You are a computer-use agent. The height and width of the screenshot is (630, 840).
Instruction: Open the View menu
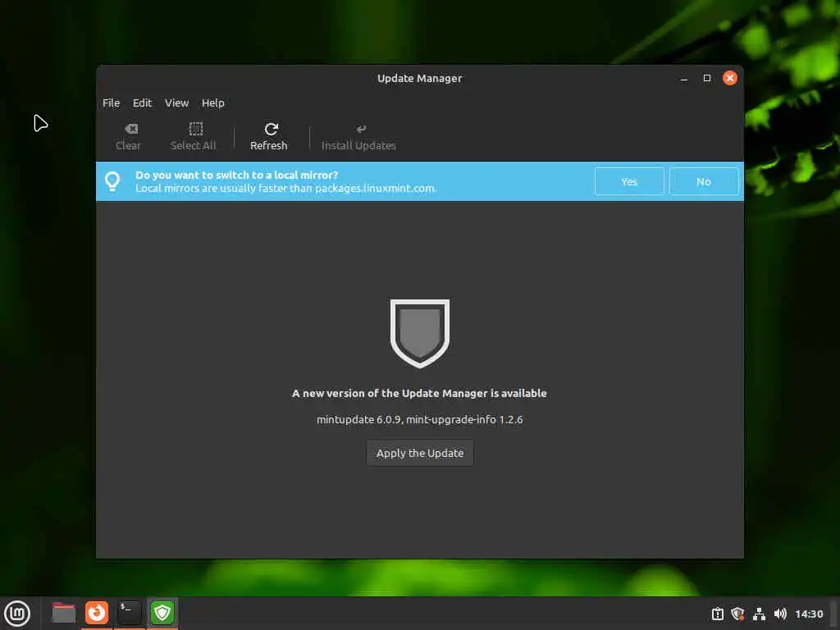(177, 103)
